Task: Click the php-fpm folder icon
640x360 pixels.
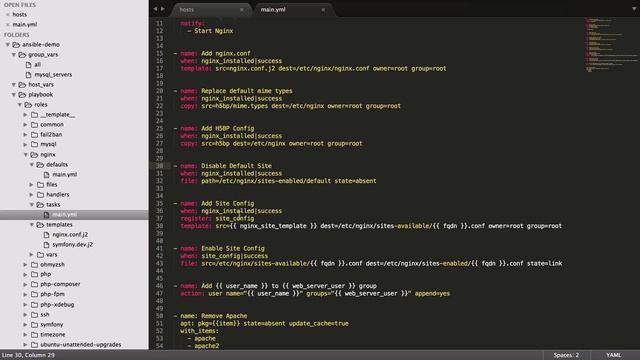Action: 34,294
